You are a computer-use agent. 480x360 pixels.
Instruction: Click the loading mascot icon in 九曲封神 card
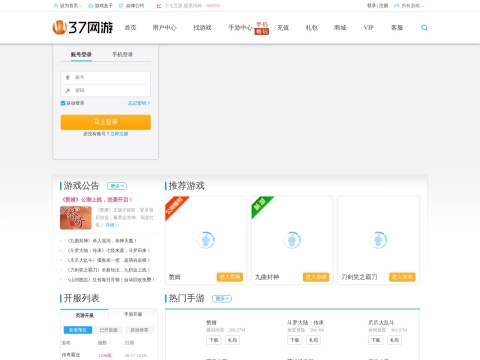[x=292, y=240]
